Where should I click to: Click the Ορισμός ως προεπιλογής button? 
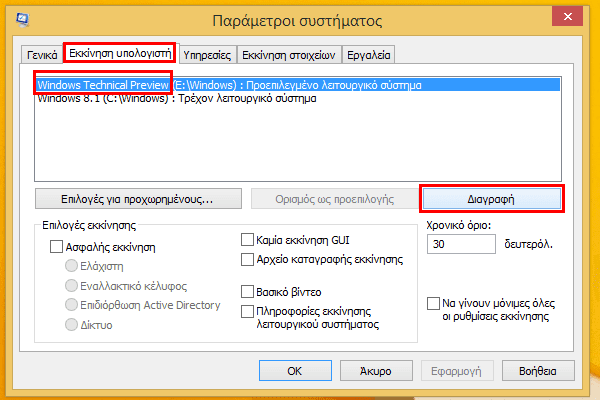334,199
